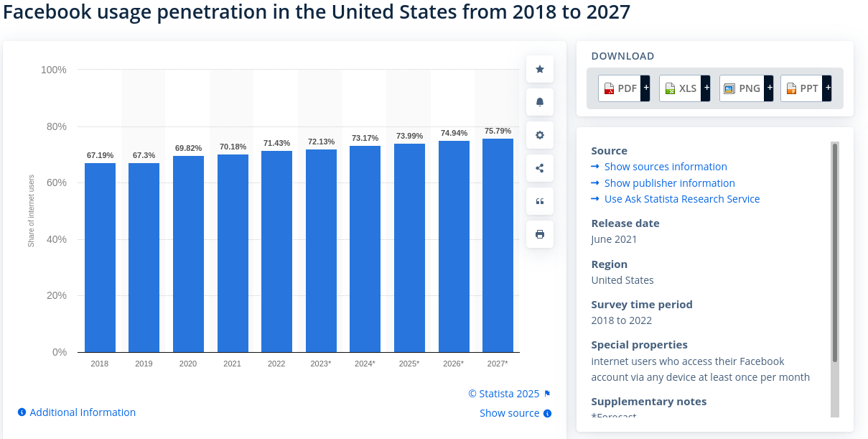Image resolution: width=868 pixels, height=439 pixels.
Task: Click Show source link
Action: 509,413
